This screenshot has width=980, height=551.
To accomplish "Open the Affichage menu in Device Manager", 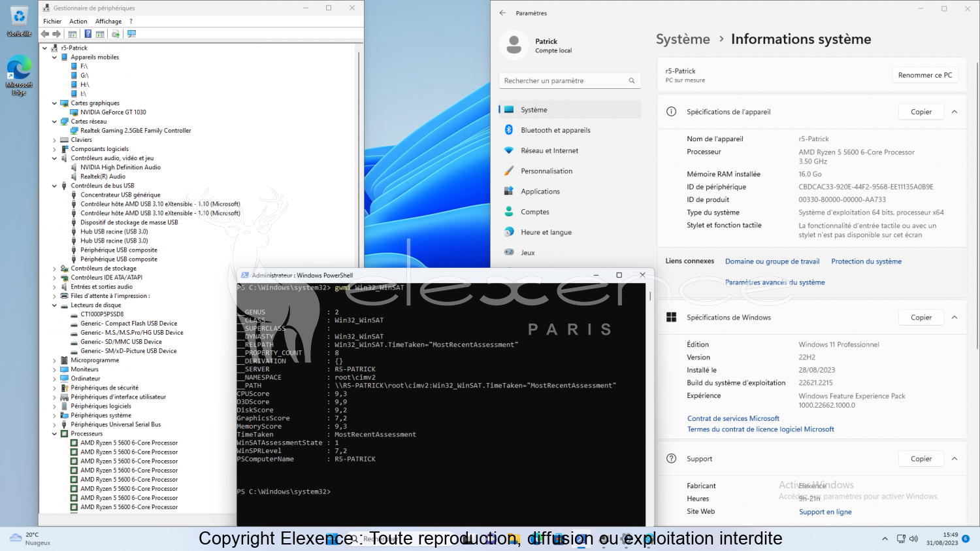I will point(108,22).
